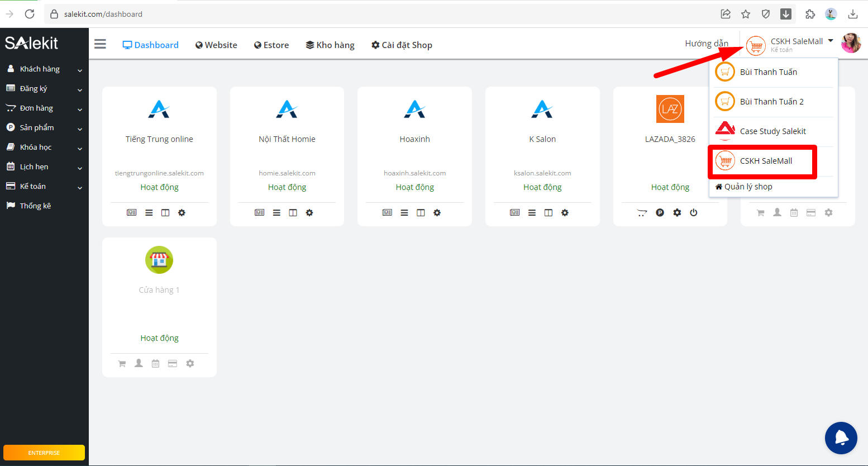Click the list-lines icon on Hoaxinh card
This screenshot has width=868, height=466.
point(404,212)
